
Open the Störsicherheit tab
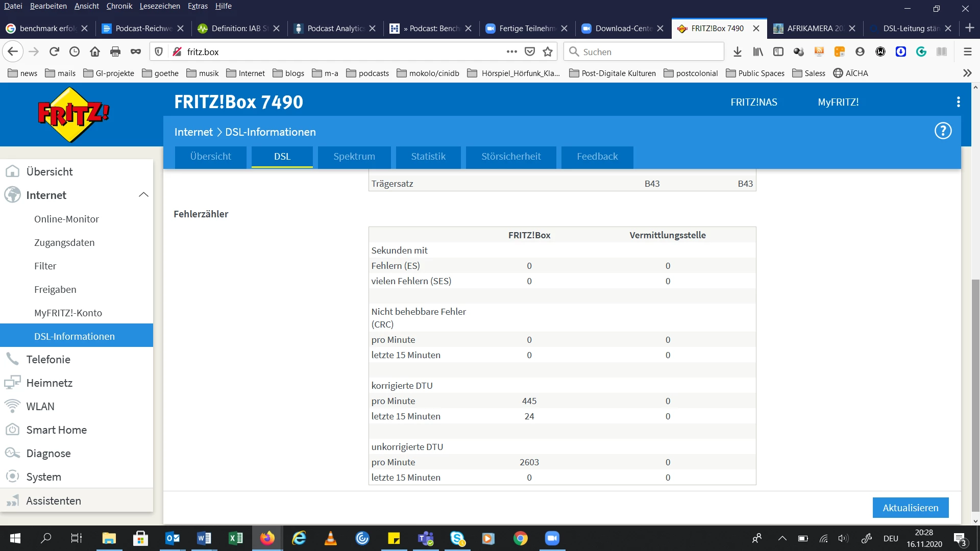coord(510,157)
